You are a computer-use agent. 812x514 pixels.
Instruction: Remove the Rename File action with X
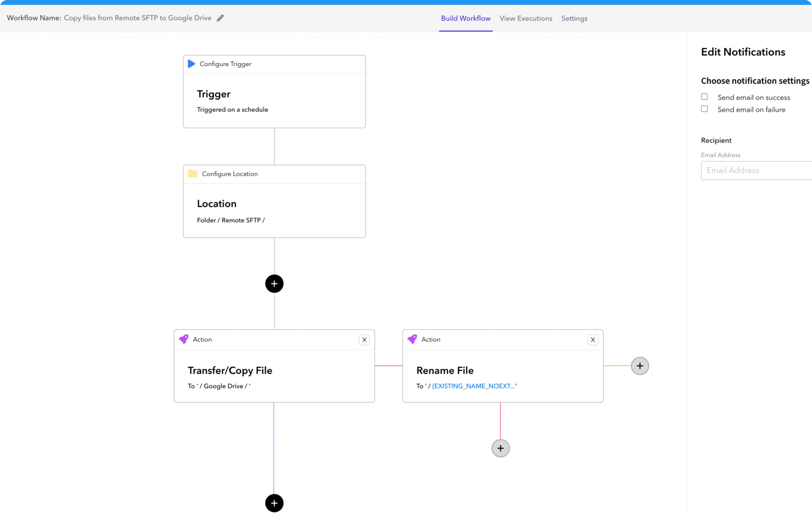[x=593, y=340]
